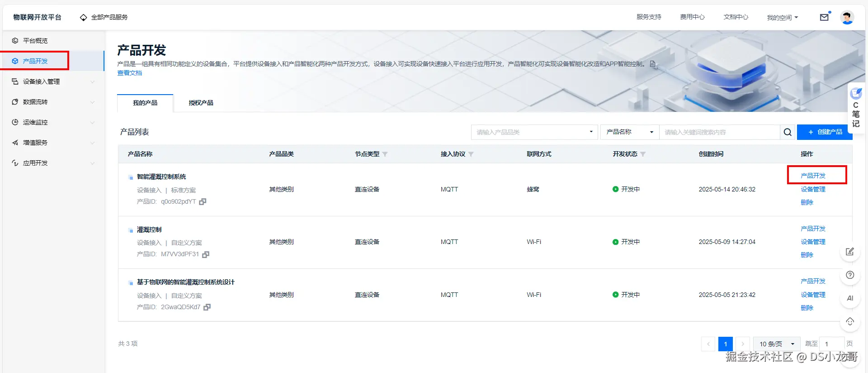Expand the 数据流转 sidebar menu
The width and height of the screenshot is (868, 373).
[x=53, y=102]
